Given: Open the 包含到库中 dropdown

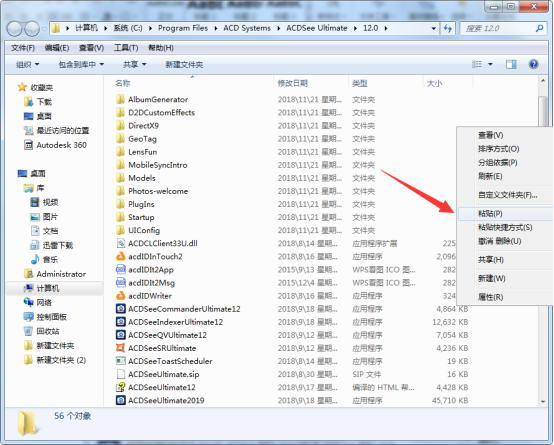Looking at the screenshot, I should (x=81, y=65).
